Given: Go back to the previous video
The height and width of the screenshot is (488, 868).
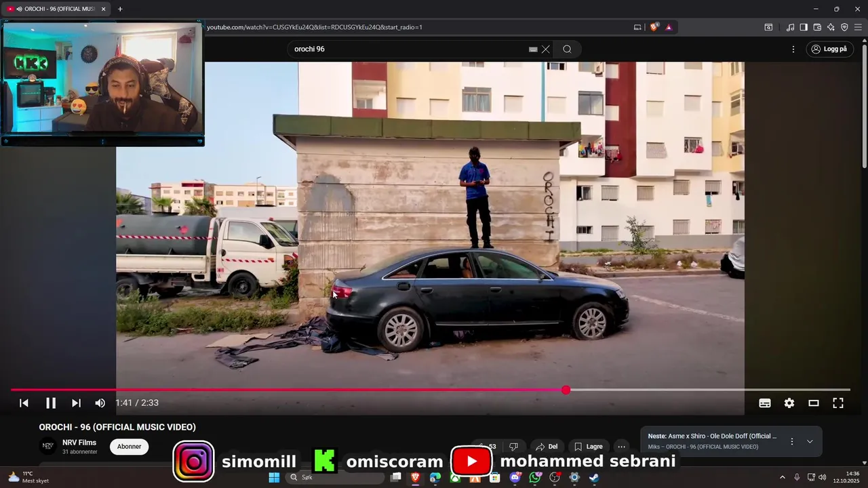Looking at the screenshot, I should click(24, 403).
